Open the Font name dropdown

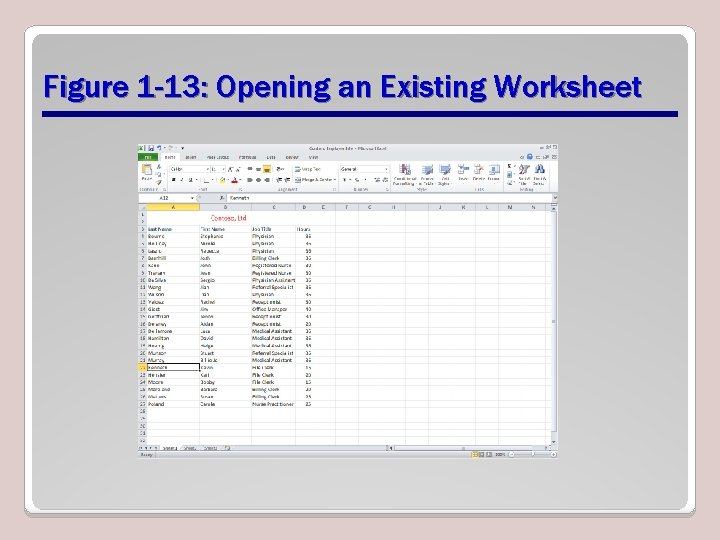coord(208,169)
